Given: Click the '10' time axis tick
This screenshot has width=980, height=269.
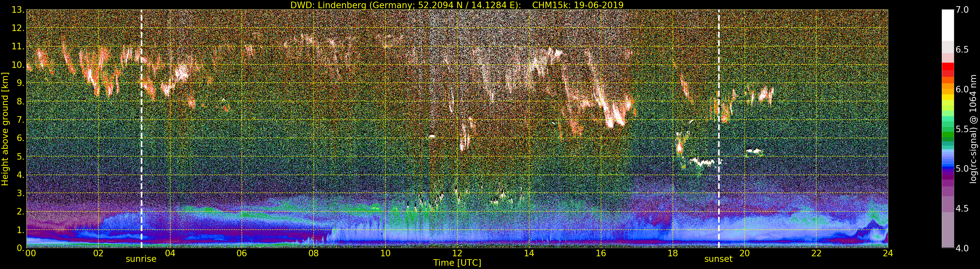Looking at the screenshot, I should tap(385, 253).
